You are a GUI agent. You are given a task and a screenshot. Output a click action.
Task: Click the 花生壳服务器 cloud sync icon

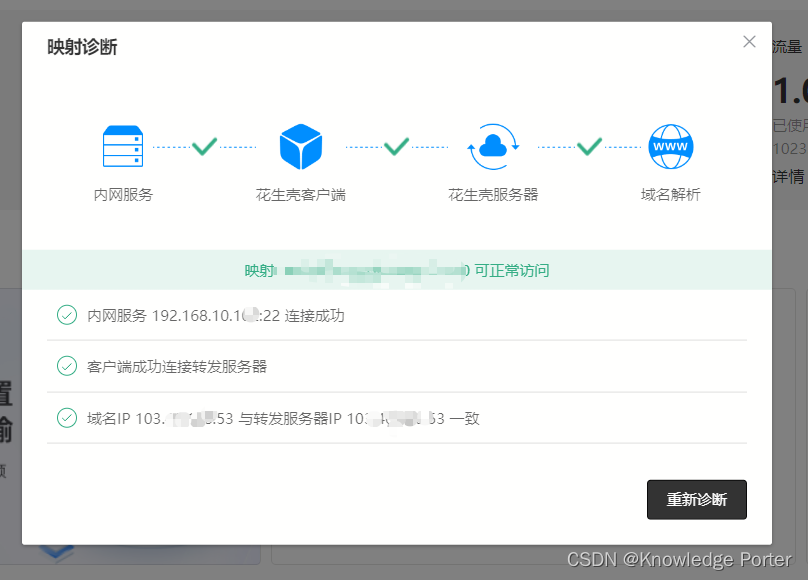[493, 147]
